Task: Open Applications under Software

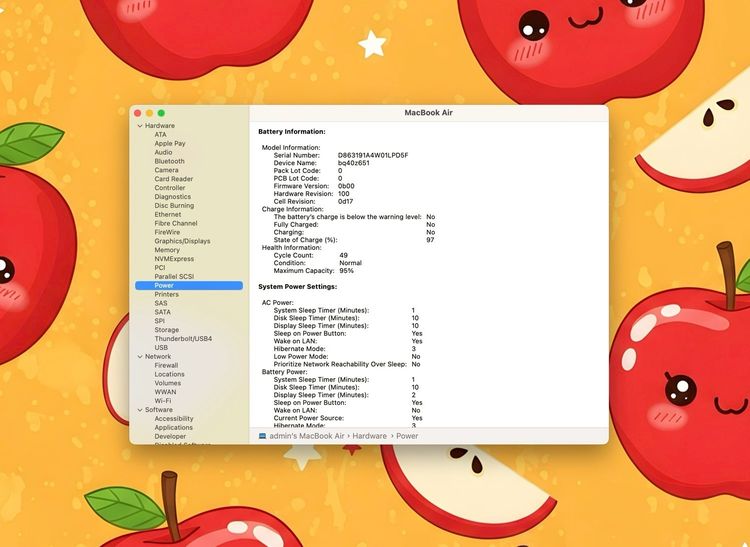Action: [174, 427]
